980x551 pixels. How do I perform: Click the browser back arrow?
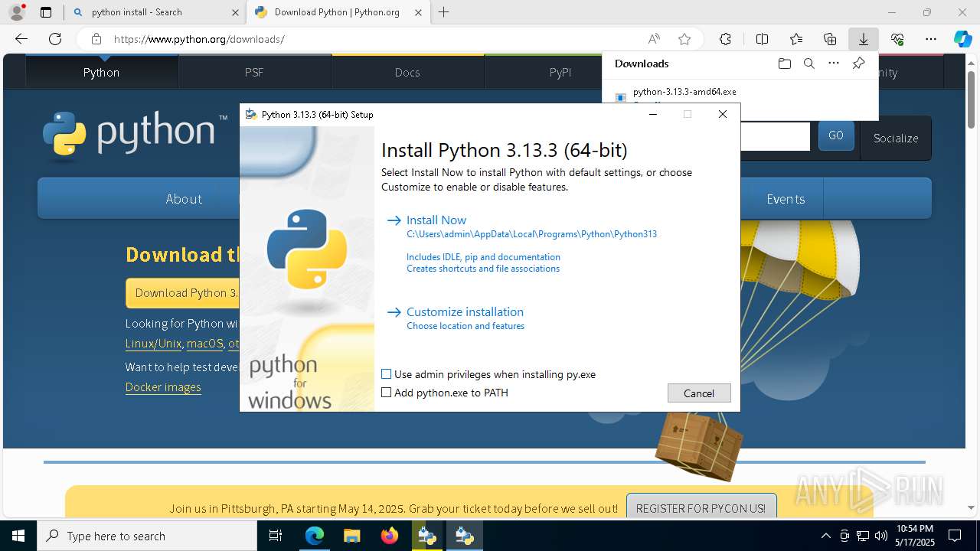pyautogui.click(x=21, y=39)
